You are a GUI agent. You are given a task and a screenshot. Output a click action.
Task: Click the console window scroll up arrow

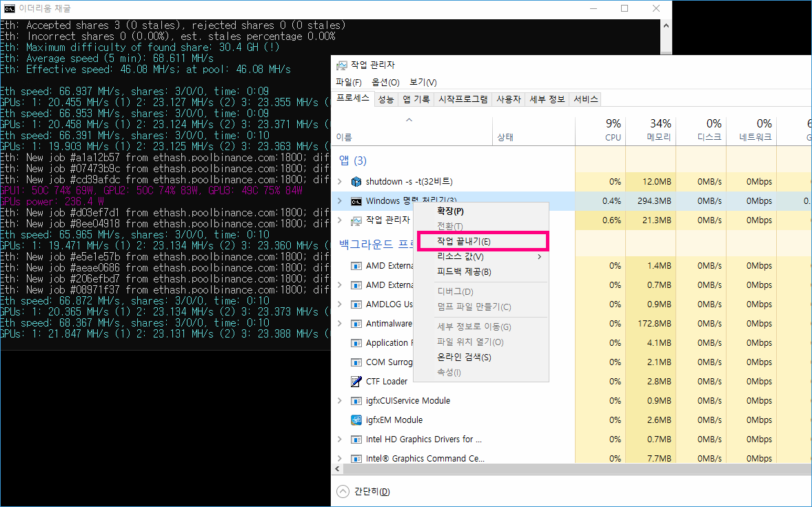[666, 25]
